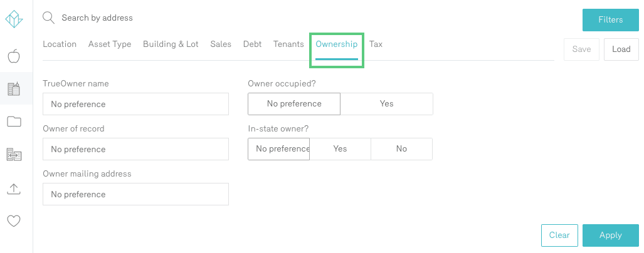Load a saved filter set
This screenshot has width=644, height=253.
click(x=621, y=49)
